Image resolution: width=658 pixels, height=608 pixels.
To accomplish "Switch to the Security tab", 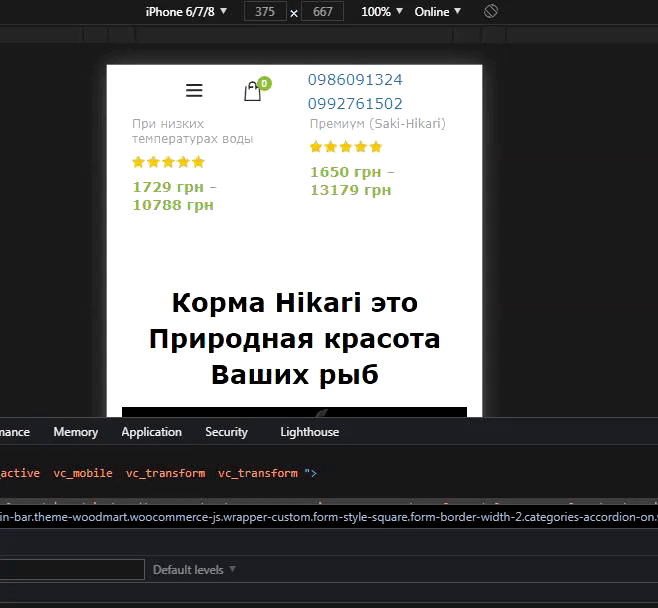I will [227, 432].
